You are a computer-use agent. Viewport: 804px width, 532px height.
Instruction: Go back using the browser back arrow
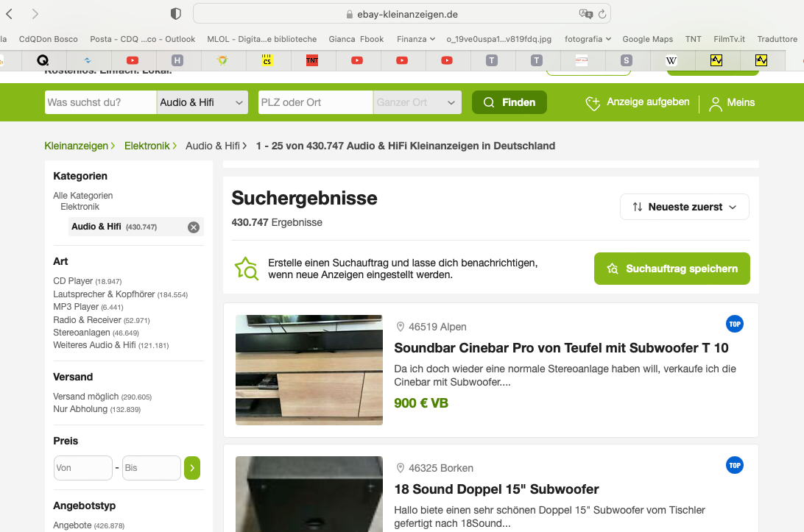(10, 14)
